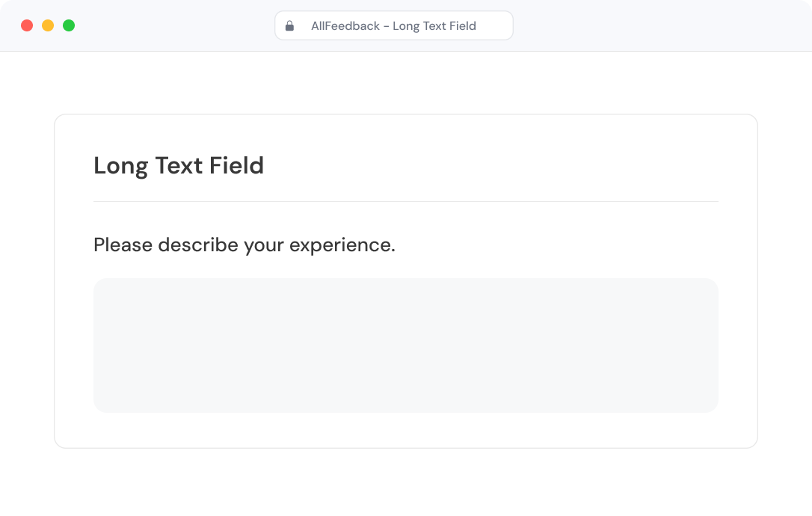
Task: Click the long text answer field
Action: [405, 345]
